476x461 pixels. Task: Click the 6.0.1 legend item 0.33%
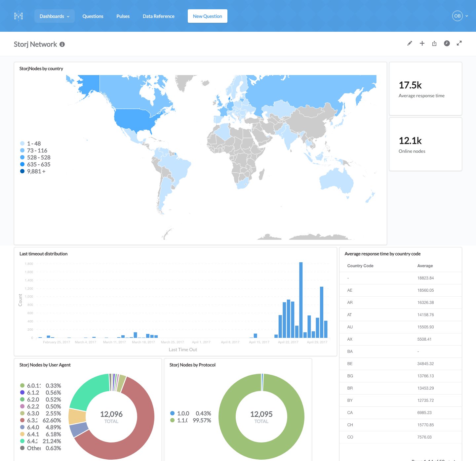[41, 386]
